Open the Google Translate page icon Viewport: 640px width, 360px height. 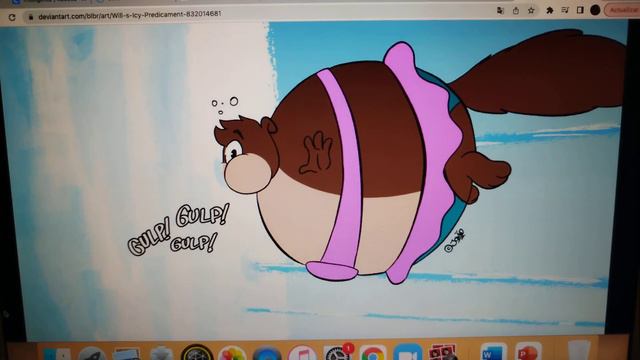(500, 11)
